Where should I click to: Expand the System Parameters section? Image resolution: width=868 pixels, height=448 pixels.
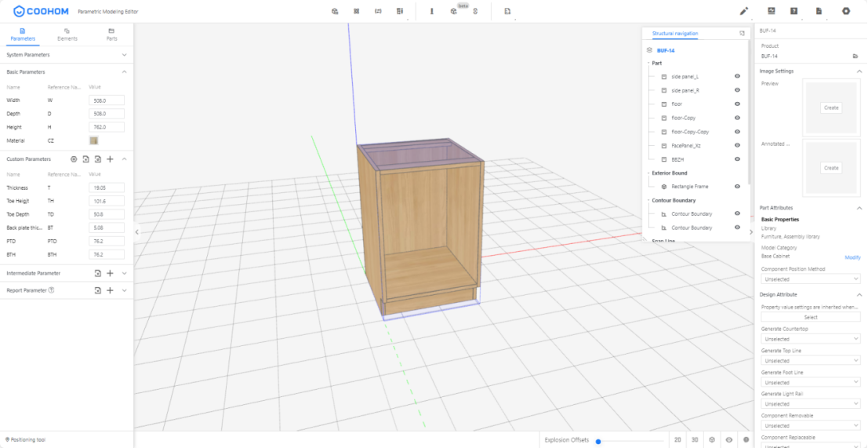[x=124, y=55]
